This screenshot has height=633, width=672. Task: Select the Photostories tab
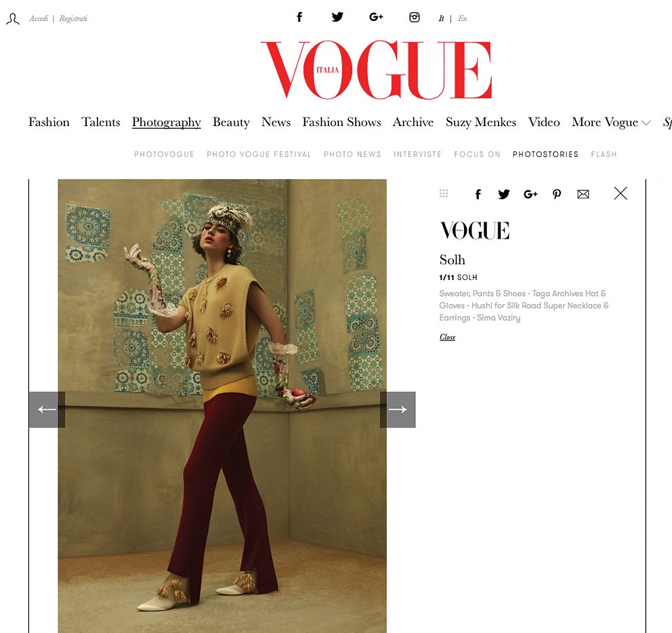click(545, 155)
